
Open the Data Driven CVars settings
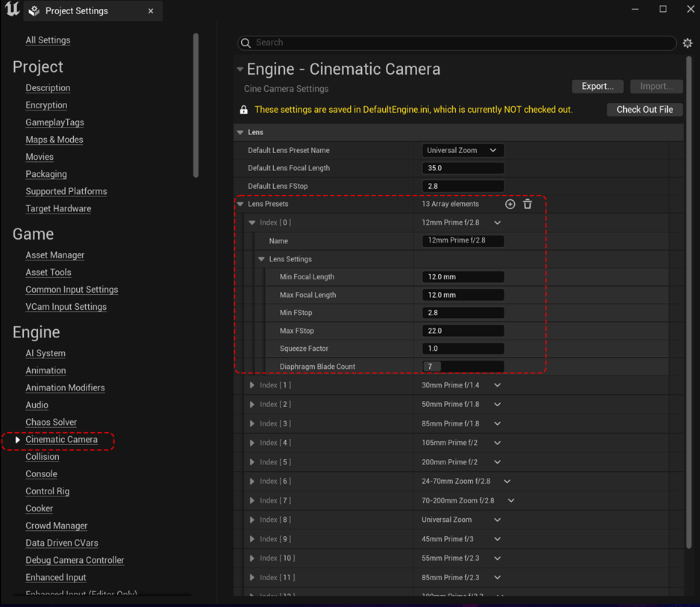pyautogui.click(x=62, y=543)
